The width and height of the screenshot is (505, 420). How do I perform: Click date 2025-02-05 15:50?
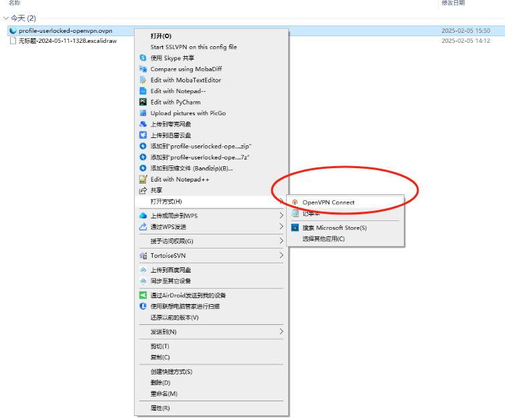click(465, 31)
